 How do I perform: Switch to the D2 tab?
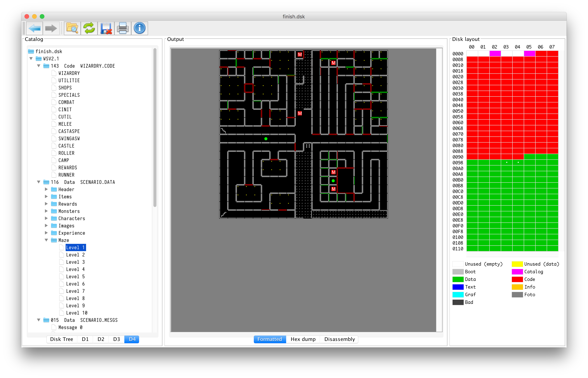(101, 339)
